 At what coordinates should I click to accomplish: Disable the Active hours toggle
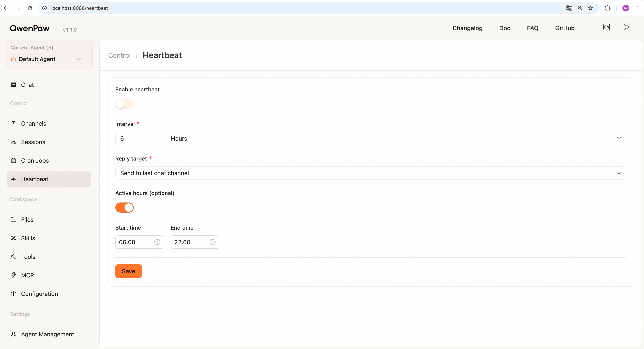click(124, 207)
